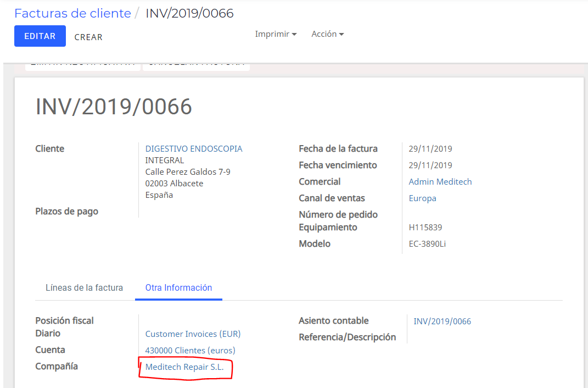Image resolution: width=588 pixels, height=388 pixels.
Task: Click due date value beside Fecha vencimiento
Action: point(430,165)
